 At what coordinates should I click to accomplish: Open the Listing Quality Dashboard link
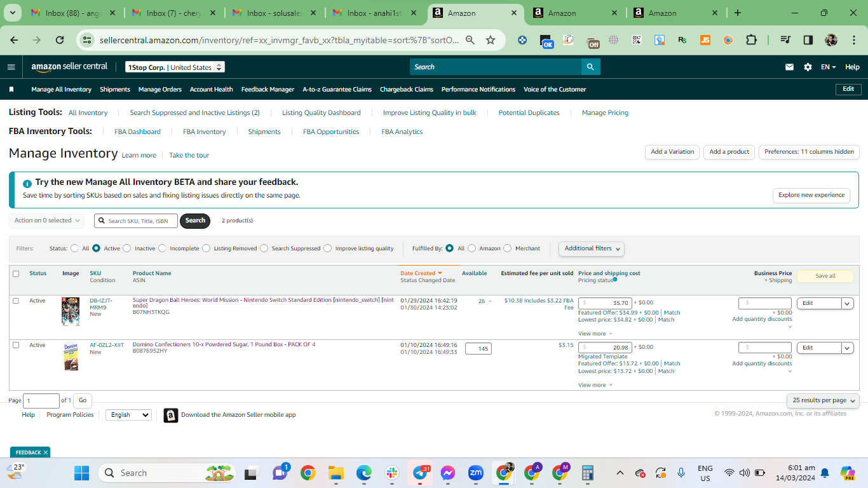[322, 112]
